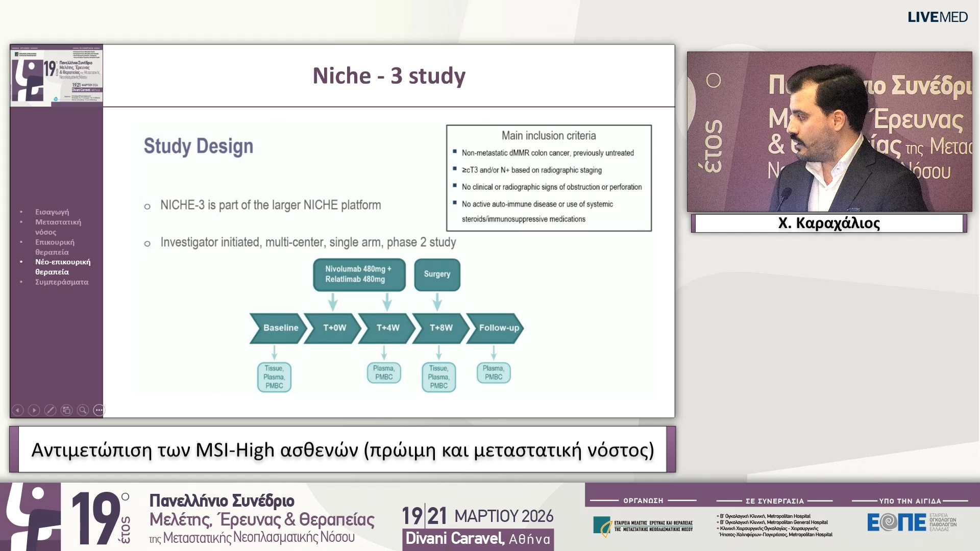Select the Baseline timeline step

pyautogui.click(x=278, y=328)
